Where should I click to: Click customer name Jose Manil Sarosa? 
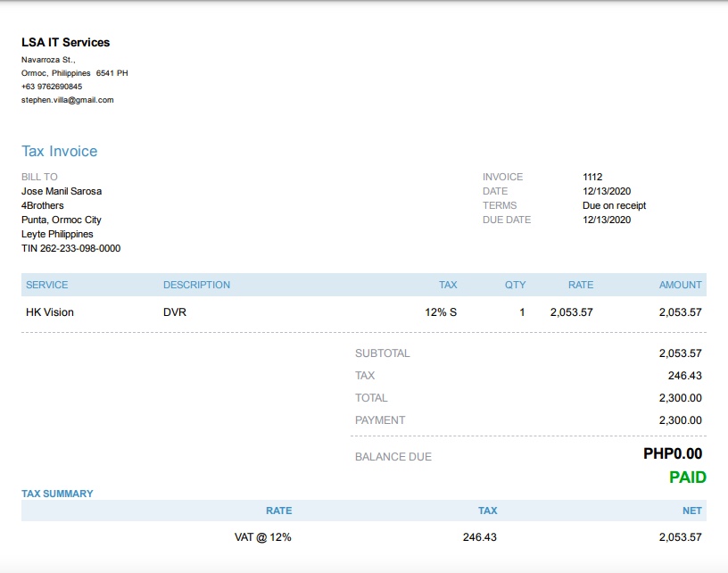[62, 191]
